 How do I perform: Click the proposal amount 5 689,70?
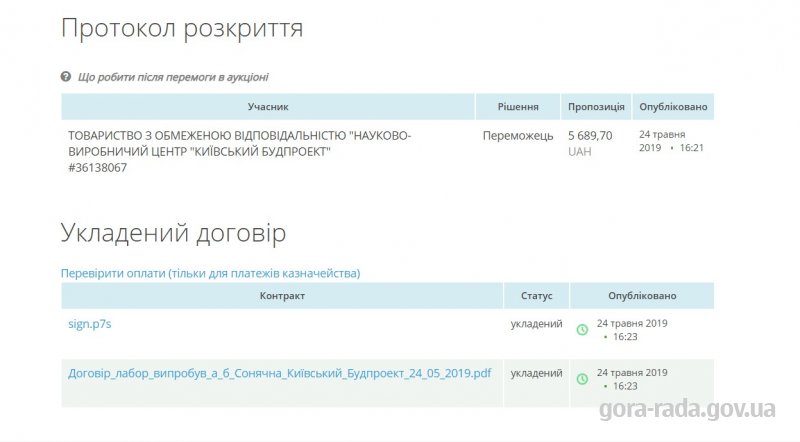(x=590, y=136)
